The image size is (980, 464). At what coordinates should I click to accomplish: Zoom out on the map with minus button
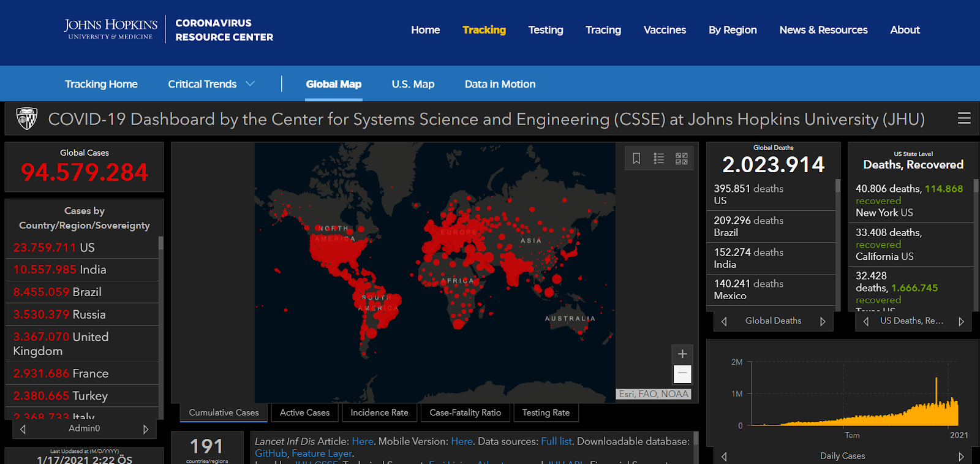pos(682,373)
